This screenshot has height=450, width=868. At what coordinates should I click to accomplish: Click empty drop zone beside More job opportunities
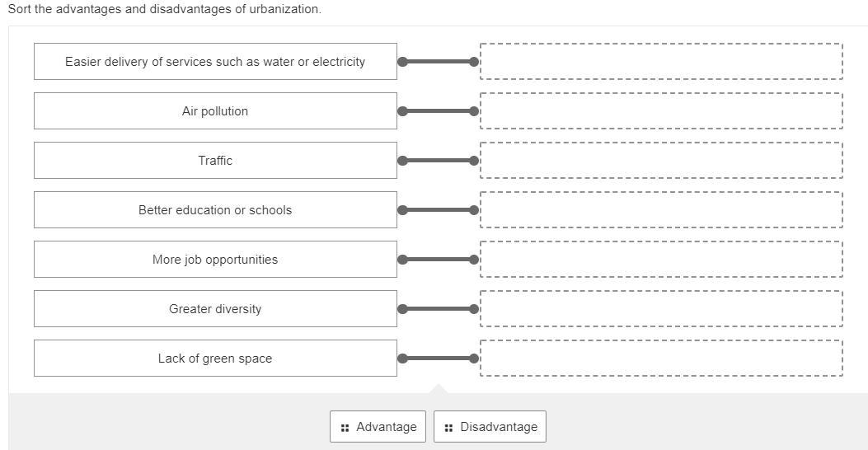pyautogui.click(x=661, y=260)
